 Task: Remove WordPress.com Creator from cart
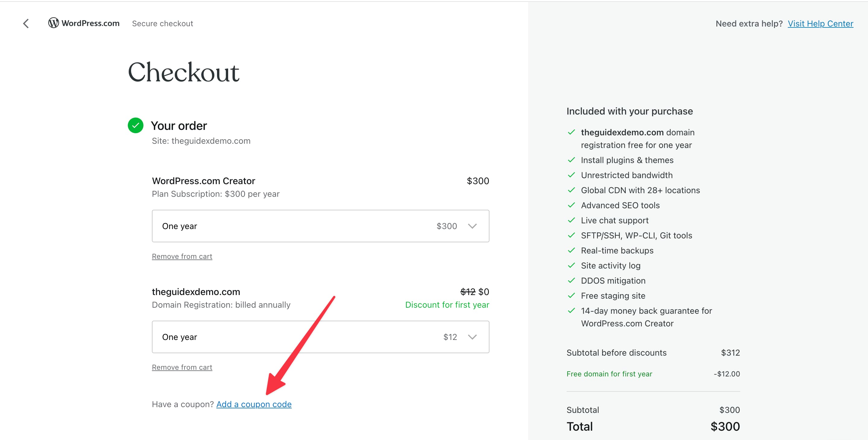(x=182, y=256)
